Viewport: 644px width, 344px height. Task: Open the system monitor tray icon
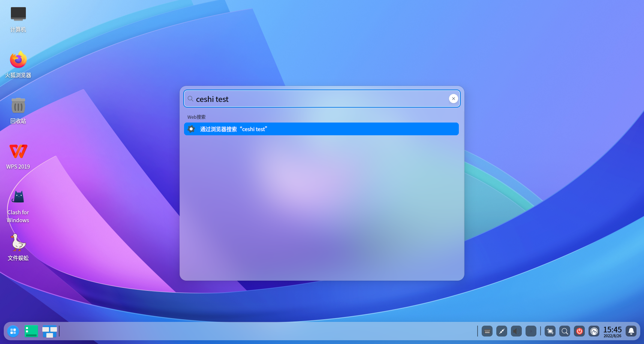(x=594, y=331)
